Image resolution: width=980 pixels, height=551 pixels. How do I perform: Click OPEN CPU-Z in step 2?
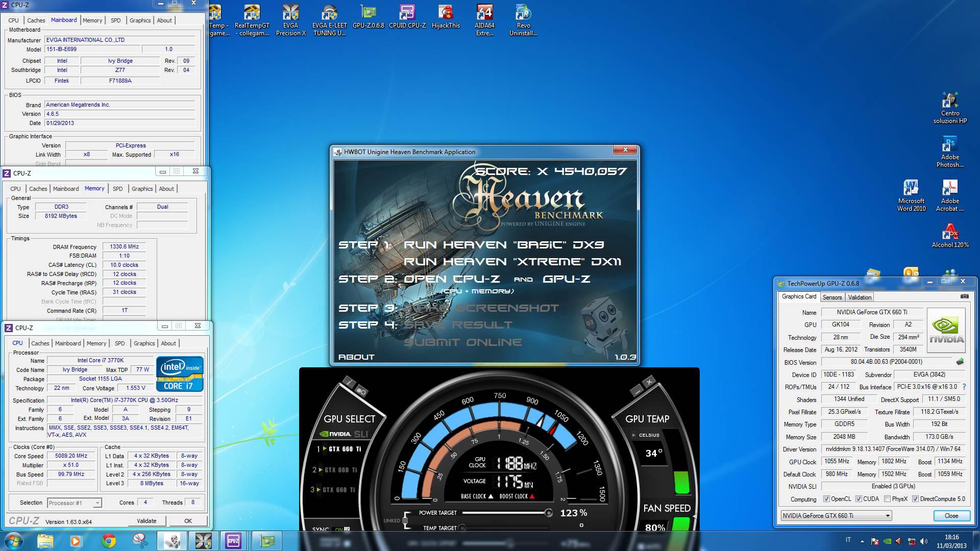coord(452,279)
